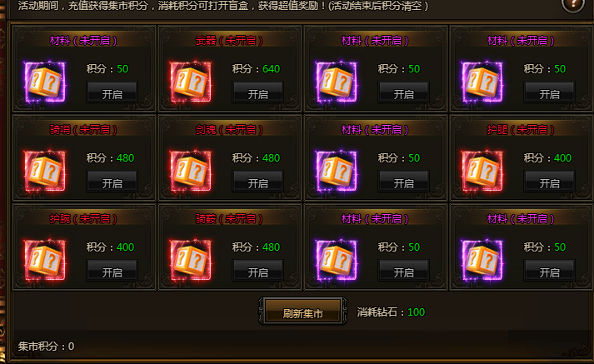Open the 剑魂 box with 开启 button
The image size is (594, 364).
(x=257, y=182)
